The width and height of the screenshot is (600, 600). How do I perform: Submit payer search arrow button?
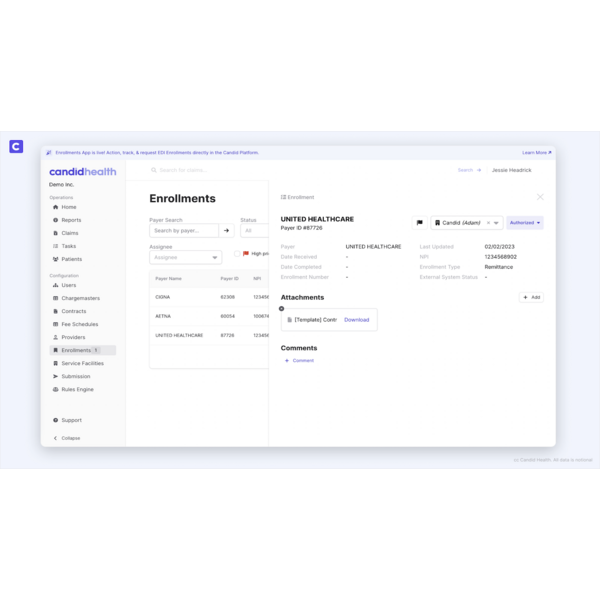coord(227,230)
